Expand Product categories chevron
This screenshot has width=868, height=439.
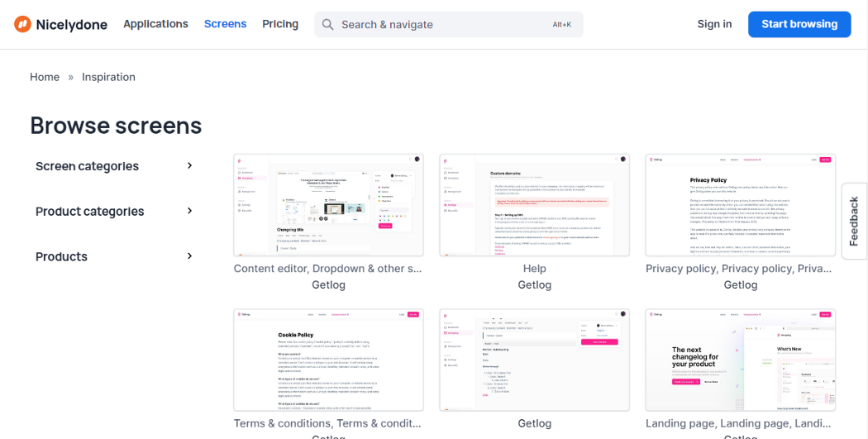coord(190,211)
